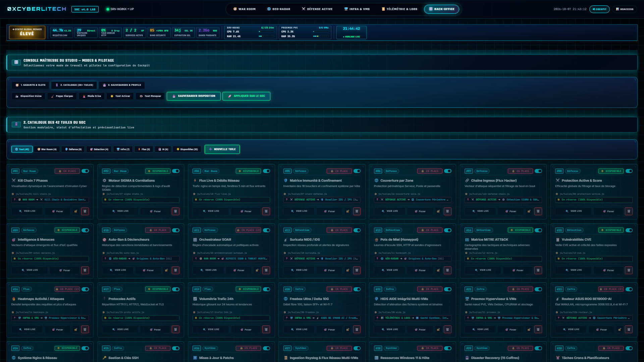Open the Géo-Radar navigation tab
The height and width of the screenshot is (362, 644).
[279, 9]
